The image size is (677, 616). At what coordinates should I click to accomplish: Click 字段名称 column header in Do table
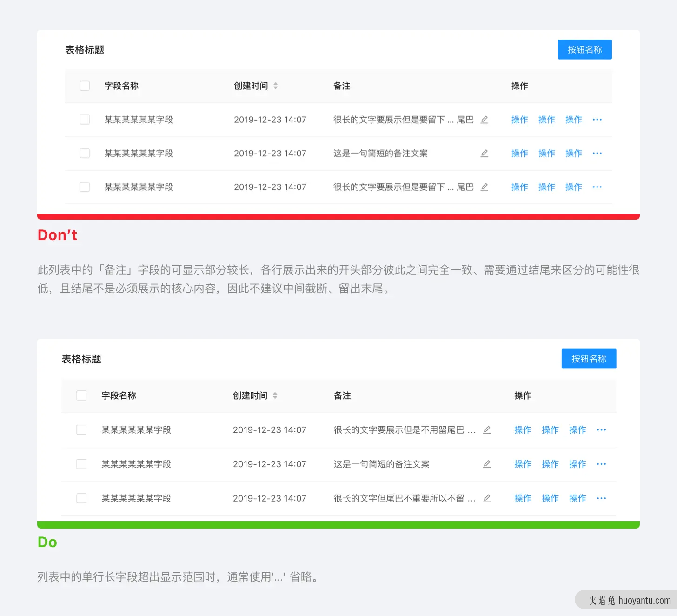tap(119, 395)
